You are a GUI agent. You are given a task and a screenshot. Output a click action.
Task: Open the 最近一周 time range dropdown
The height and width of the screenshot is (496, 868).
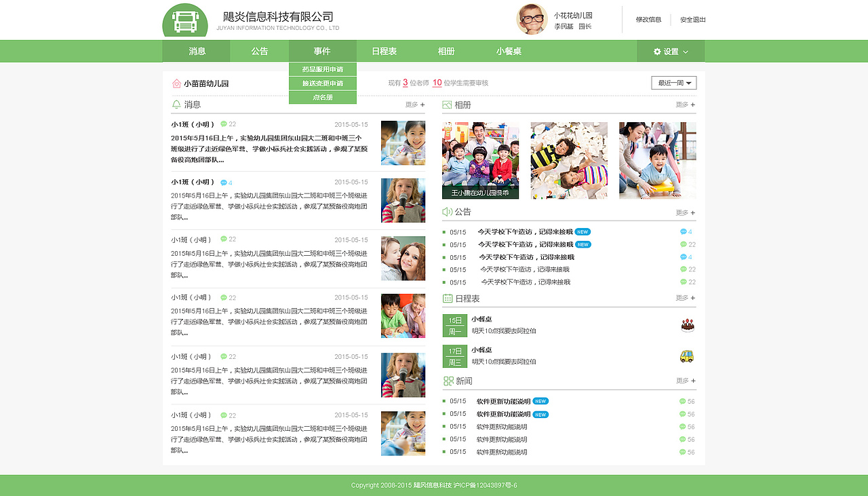pos(674,83)
